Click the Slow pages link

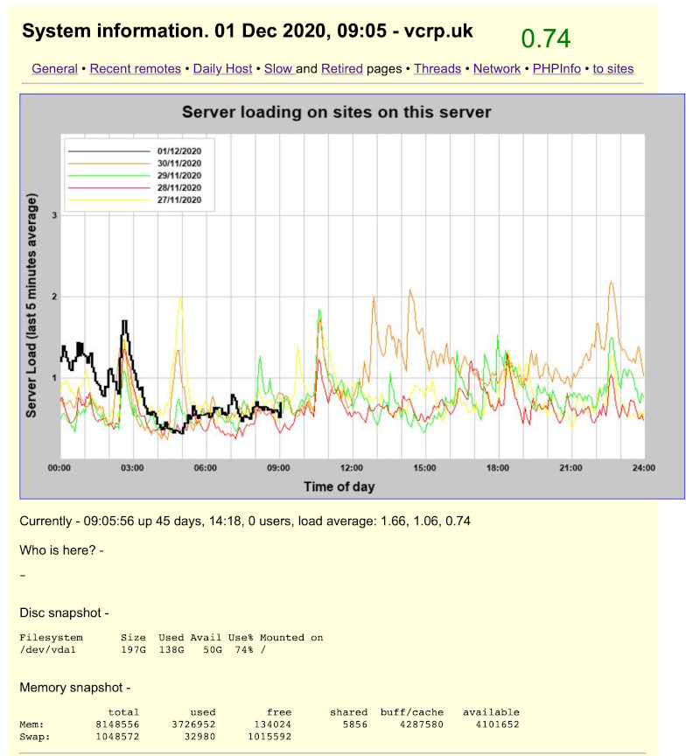pyautogui.click(x=279, y=68)
